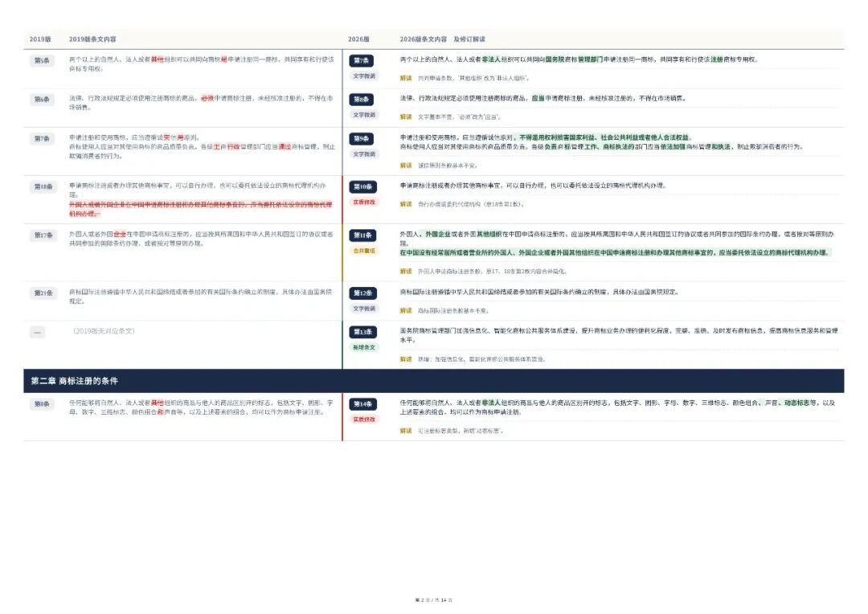Click the 解读 label in the 第11条 row
This screenshot has height=614, width=868.
tap(406, 272)
